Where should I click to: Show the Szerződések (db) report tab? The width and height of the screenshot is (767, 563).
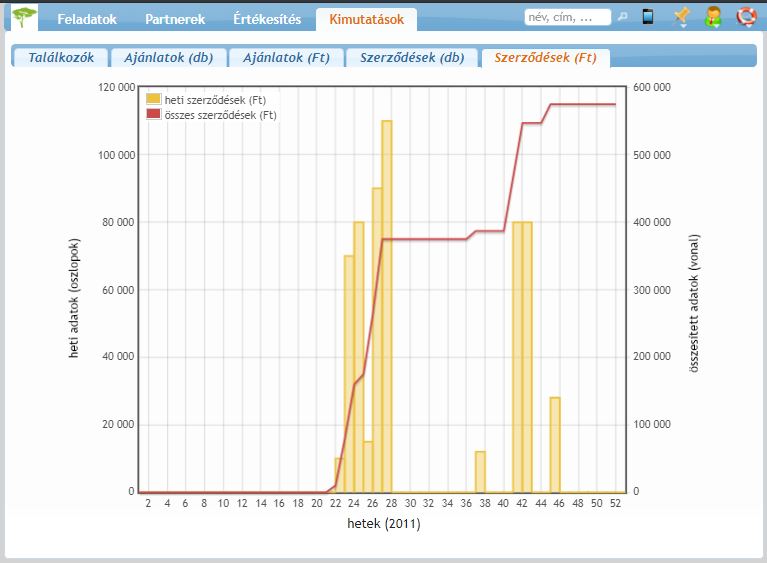(412, 57)
